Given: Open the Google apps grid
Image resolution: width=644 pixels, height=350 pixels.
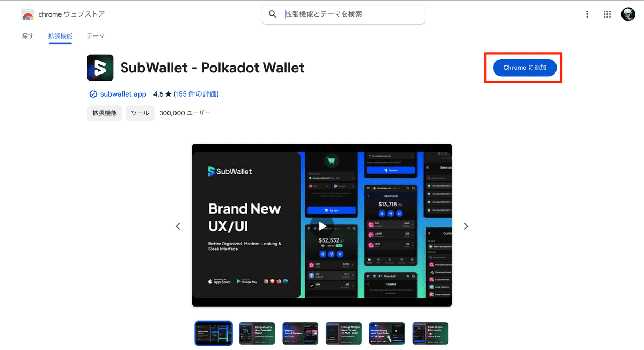Looking at the screenshot, I should click(x=608, y=14).
